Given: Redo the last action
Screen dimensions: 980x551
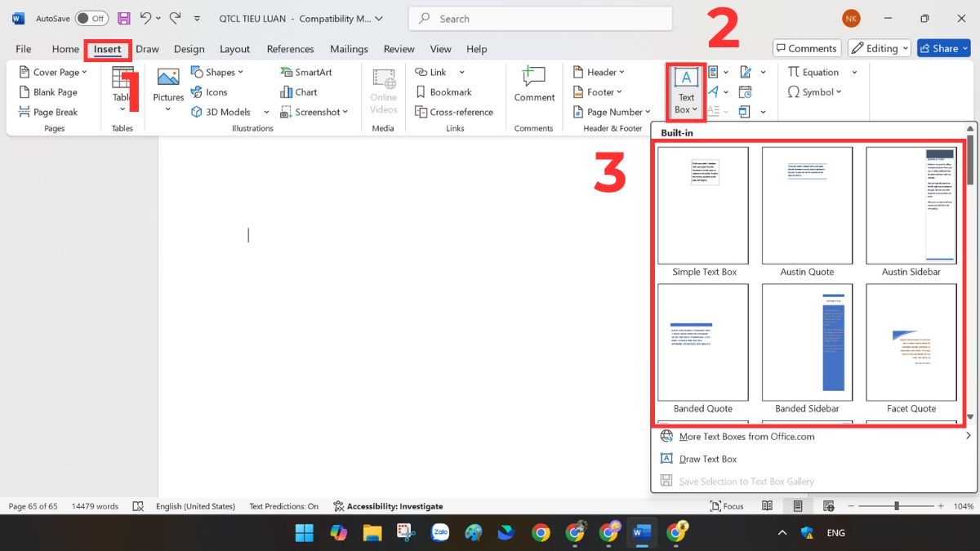Looking at the screenshot, I should pos(175,18).
